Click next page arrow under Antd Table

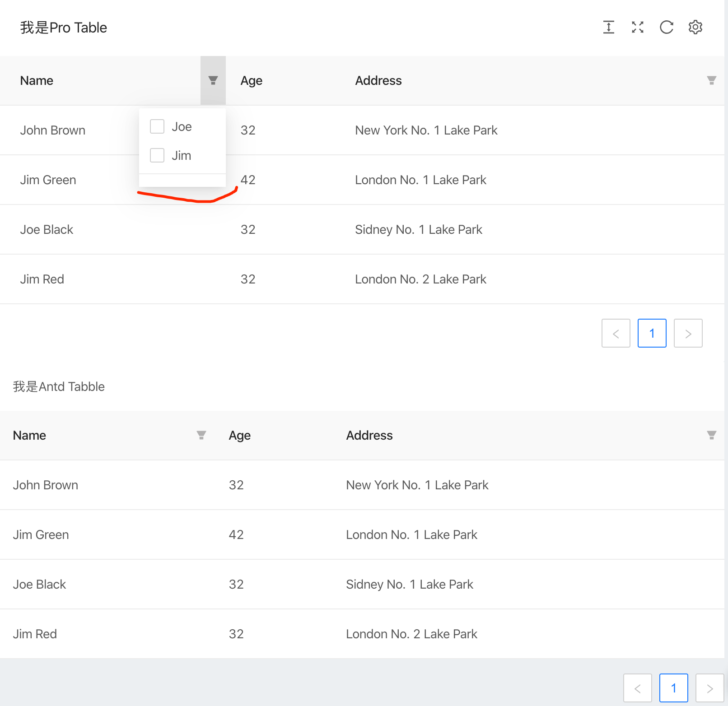[709, 688]
